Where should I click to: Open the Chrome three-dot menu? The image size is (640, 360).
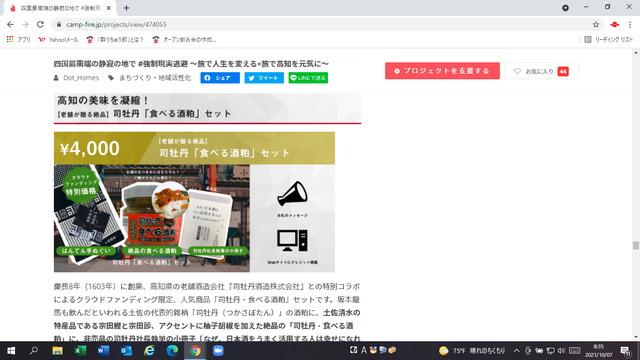tap(630, 24)
